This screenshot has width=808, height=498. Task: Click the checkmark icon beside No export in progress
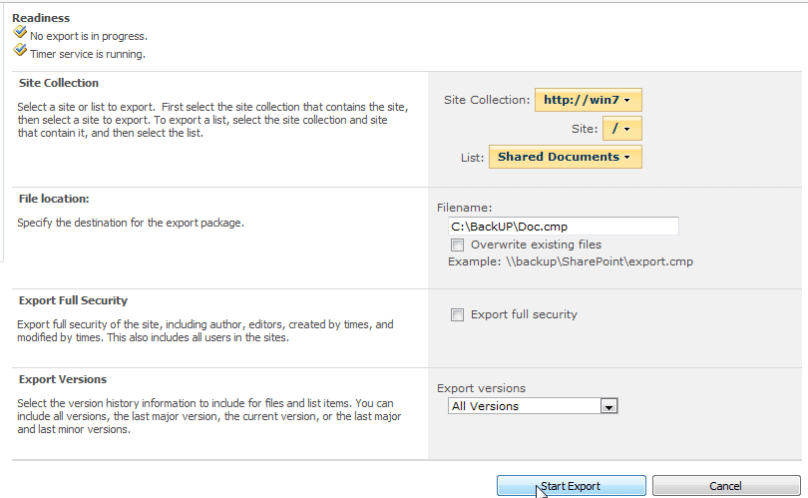pos(20,33)
